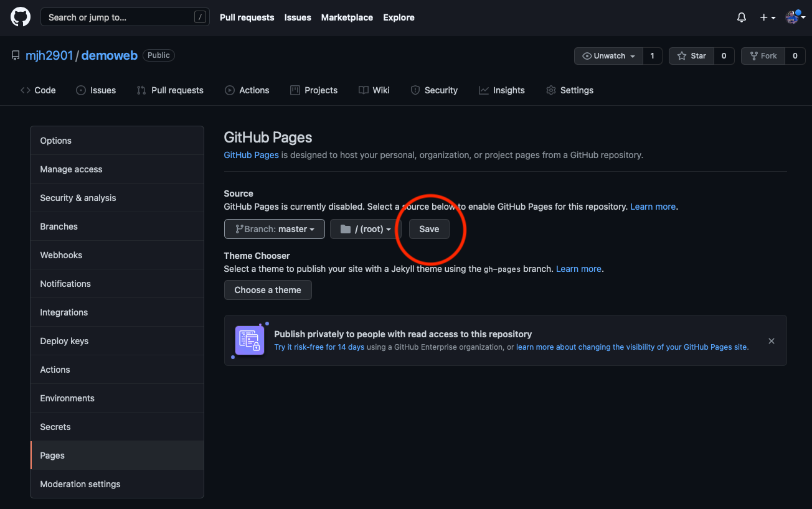Open Notifications settings
This screenshot has width=812, height=509.
click(117, 284)
